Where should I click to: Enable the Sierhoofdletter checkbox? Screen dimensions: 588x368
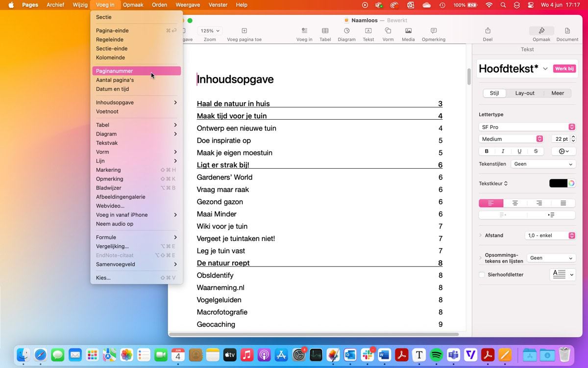pos(481,275)
